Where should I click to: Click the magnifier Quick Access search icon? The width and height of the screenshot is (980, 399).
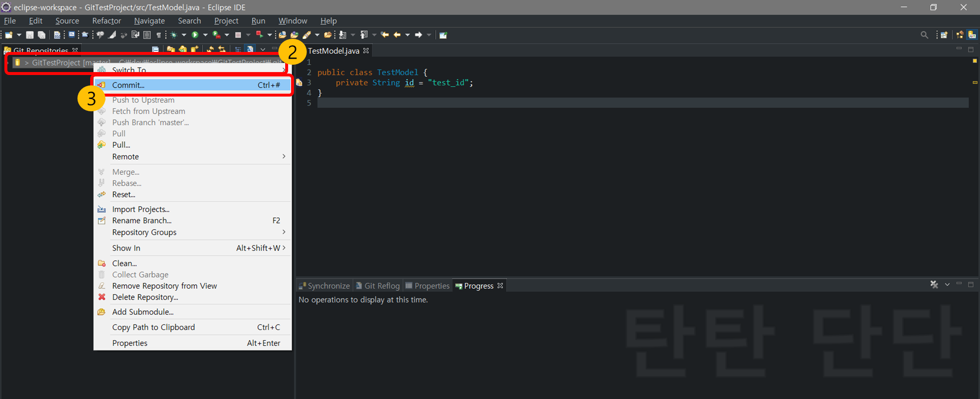tap(925, 35)
